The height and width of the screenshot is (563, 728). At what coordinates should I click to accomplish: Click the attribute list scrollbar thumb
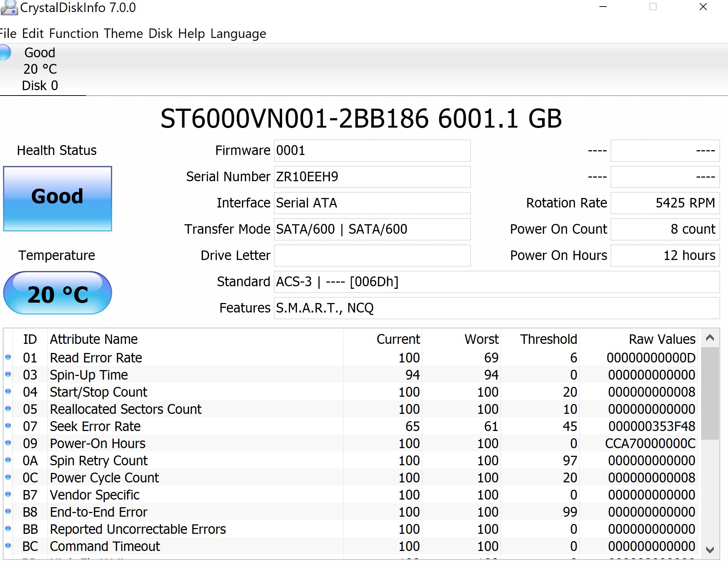pyautogui.click(x=709, y=393)
